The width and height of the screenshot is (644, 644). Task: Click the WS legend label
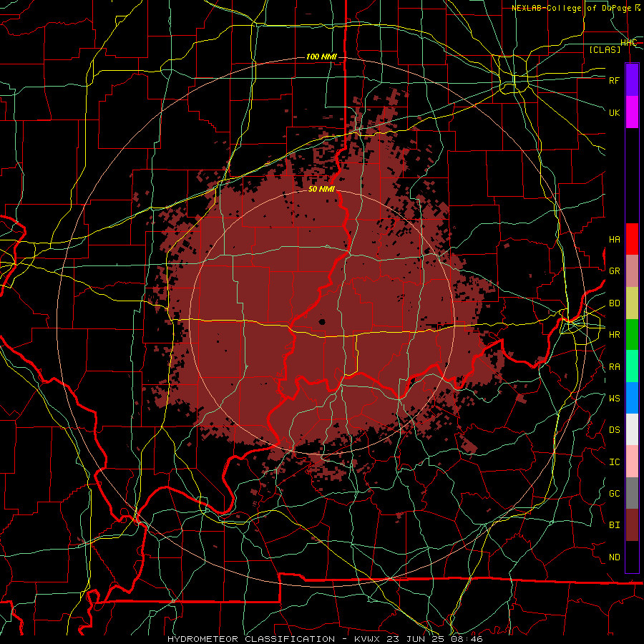click(x=614, y=399)
